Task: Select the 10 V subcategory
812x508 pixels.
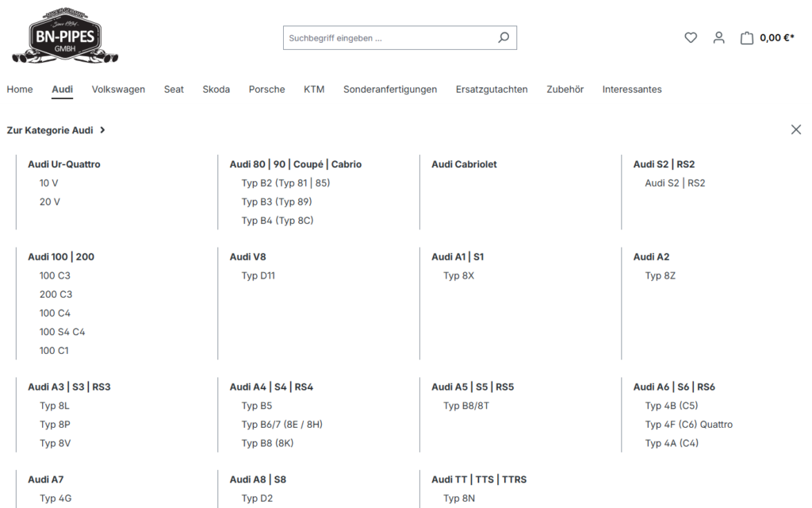Action: coord(48,183)
